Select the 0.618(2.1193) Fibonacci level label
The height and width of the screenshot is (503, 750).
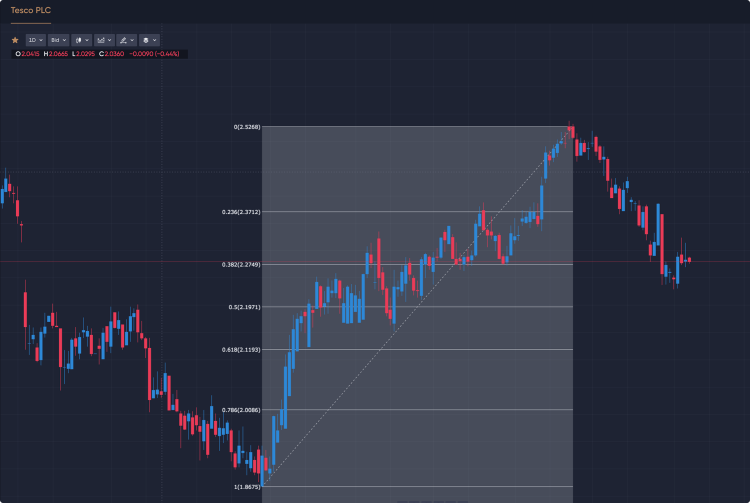click(x=241, y=350)
